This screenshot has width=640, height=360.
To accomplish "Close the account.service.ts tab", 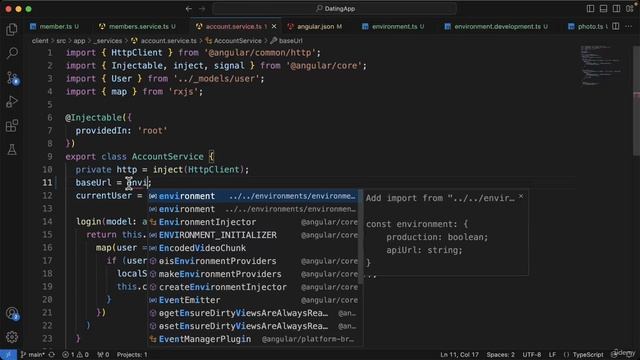I will [x=274, y=26].
